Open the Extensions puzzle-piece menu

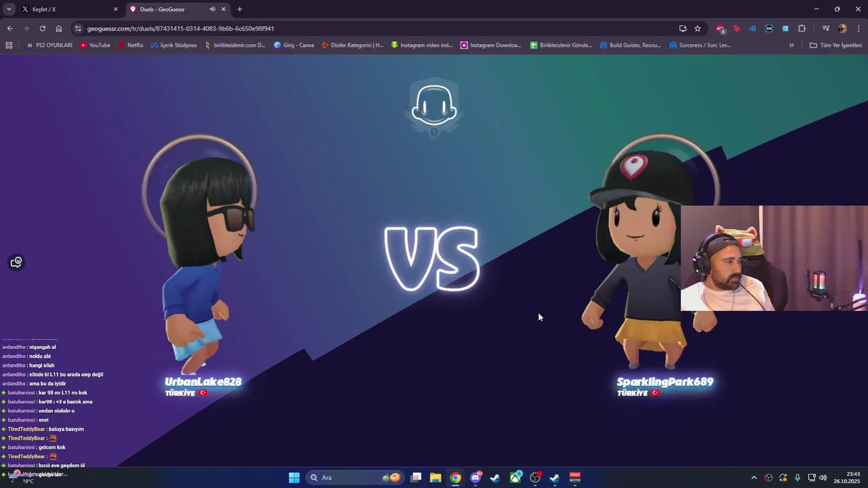coord(802,28)
